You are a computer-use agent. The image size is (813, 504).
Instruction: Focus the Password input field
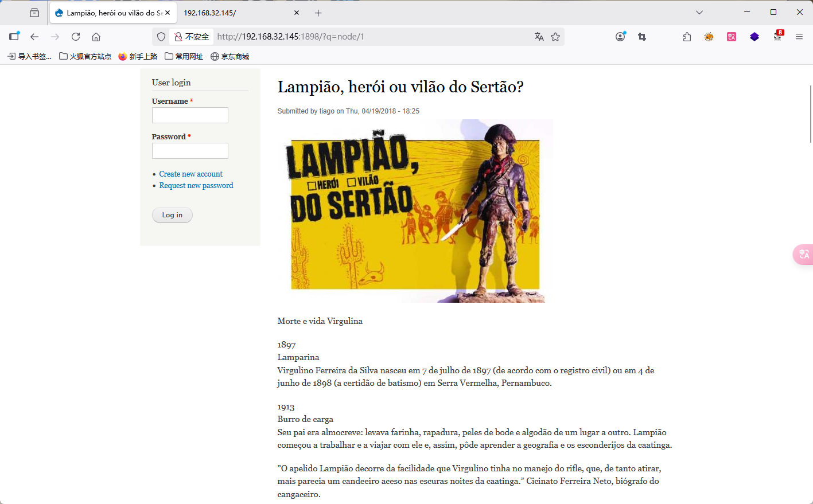tap(190, 151)
